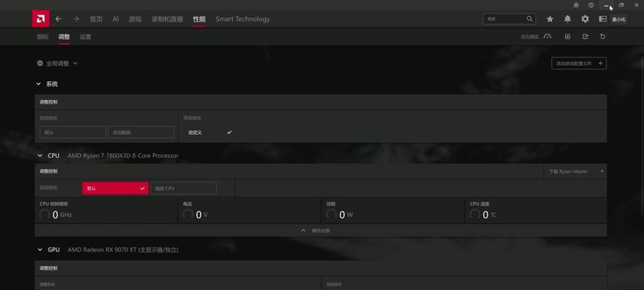The height and width of the screenshot is (290, 644).
Task: Reset tuning with the undo arrow icon
Action: coord(603,36)
